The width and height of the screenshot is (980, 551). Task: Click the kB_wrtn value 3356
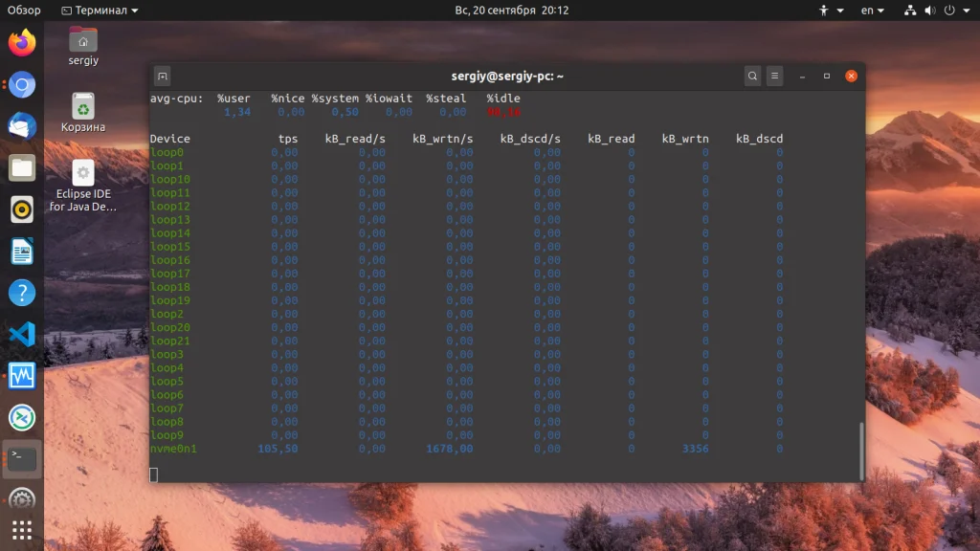click(695, 449)
